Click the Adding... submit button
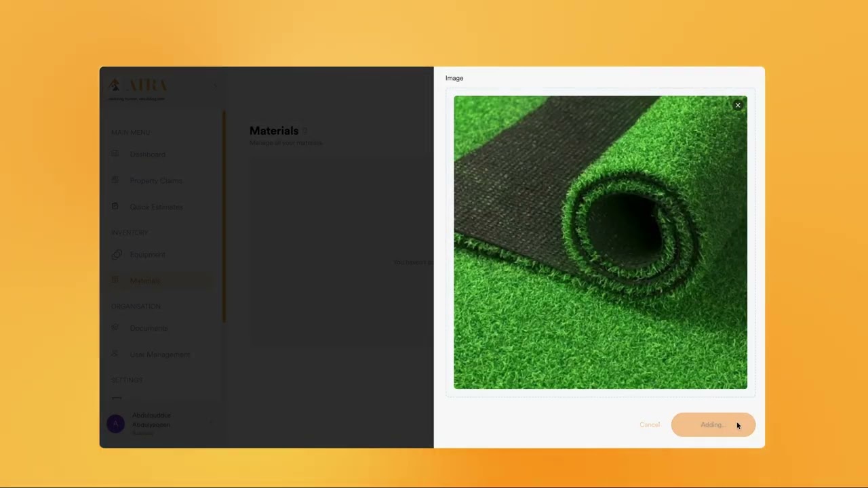The width and height of the screenshot is (868, 488). (x=713, y=425)
